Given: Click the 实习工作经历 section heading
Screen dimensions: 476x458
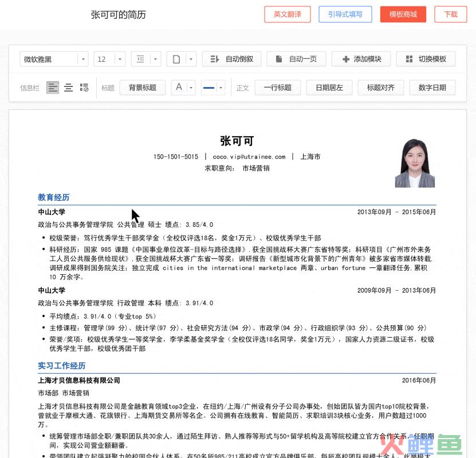Looking at the screenshot, I should click(62, 365).
